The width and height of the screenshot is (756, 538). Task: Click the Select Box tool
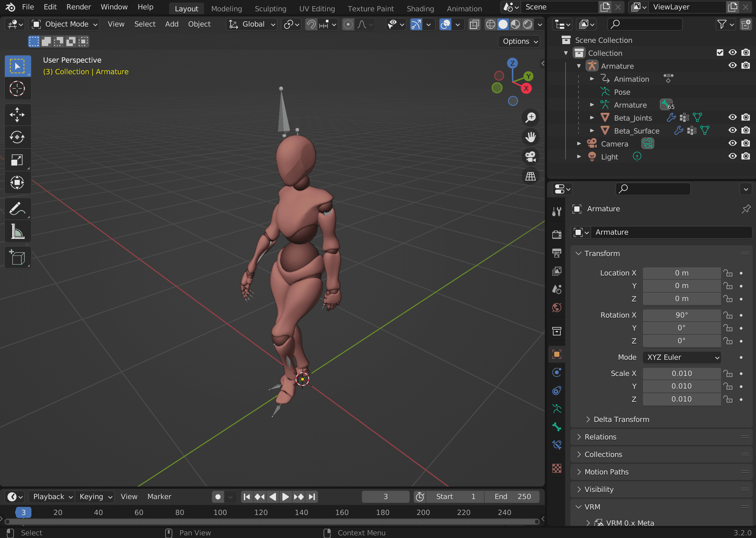[17, 66]
